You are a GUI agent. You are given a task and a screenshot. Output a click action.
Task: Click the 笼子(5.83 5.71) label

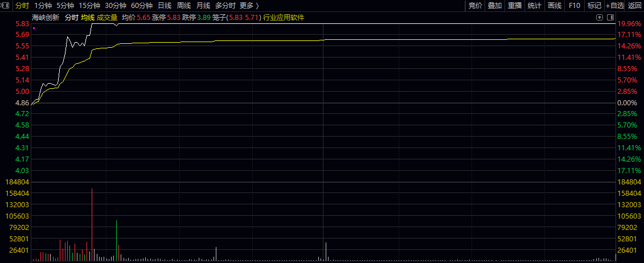[x=237, y=18]
